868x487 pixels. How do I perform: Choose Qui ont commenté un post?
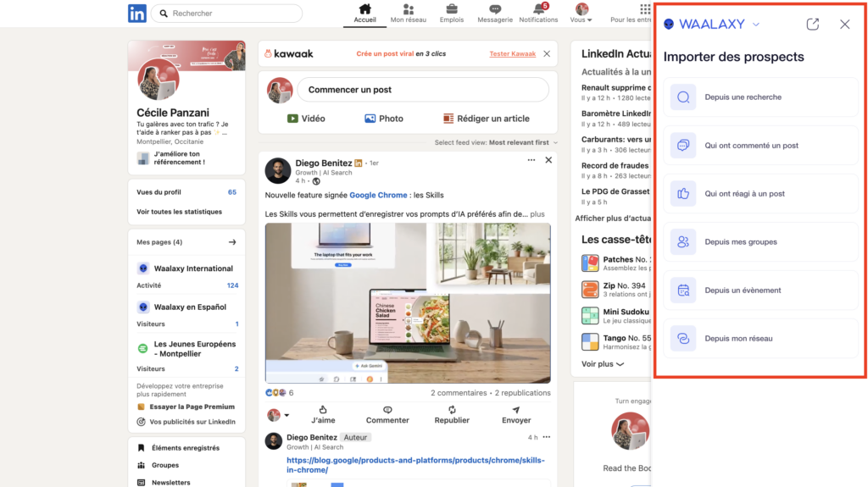[760, 146]
